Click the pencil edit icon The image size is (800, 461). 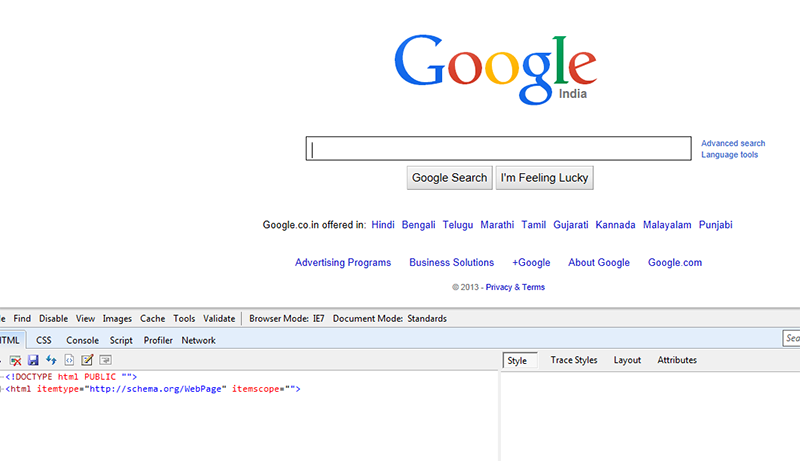click(x=87, y=360)
